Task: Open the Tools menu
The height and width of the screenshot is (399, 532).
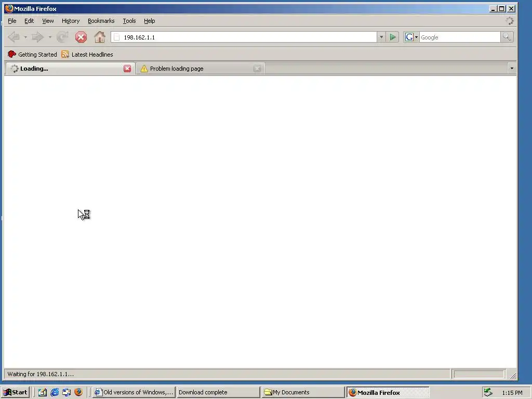Action: click(129, 21)
